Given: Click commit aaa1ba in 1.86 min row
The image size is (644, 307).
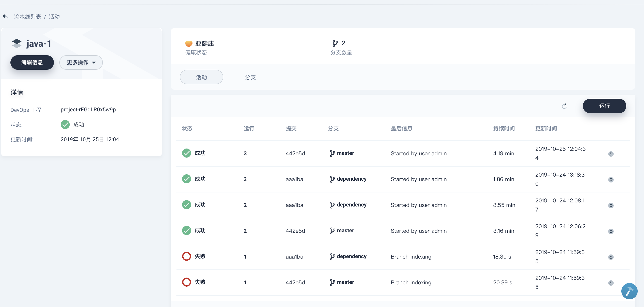Looking at the screenshot, I should [x=294, y=179].
